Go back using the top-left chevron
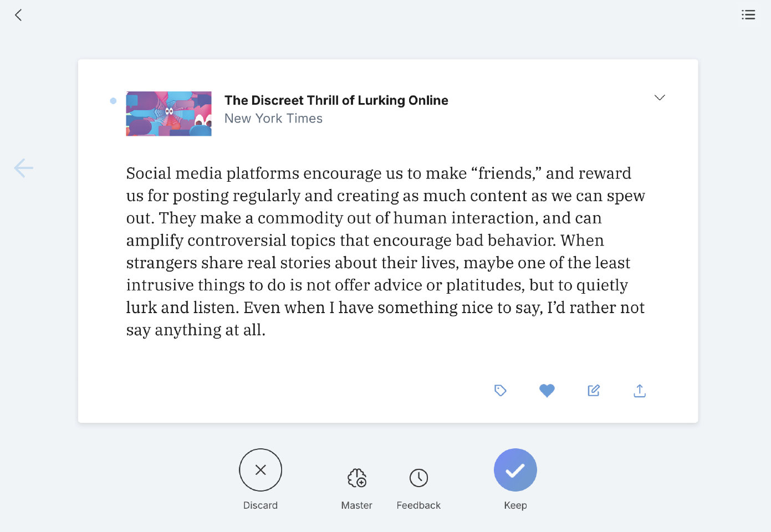Screen dimensions: 771x532 (18, 15)
